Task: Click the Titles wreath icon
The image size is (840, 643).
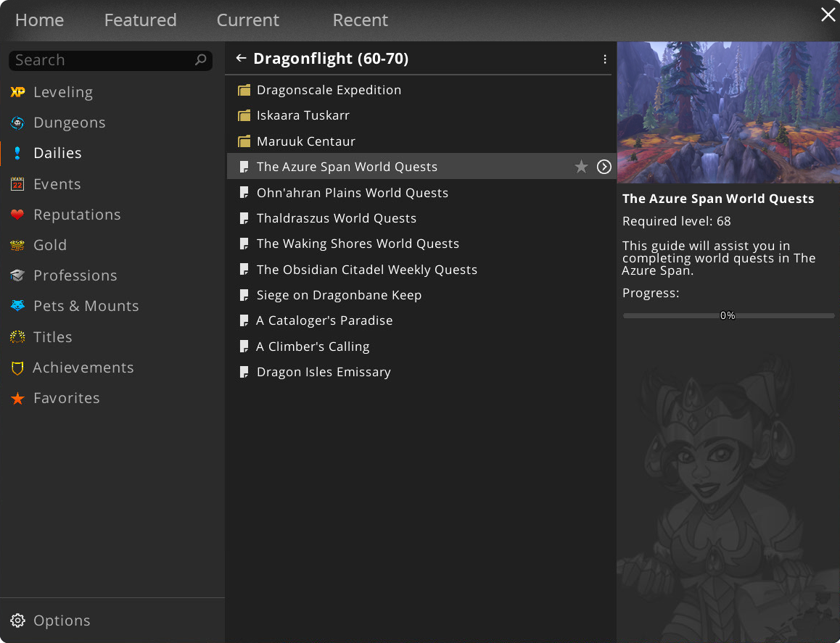Action: point(17,337)
